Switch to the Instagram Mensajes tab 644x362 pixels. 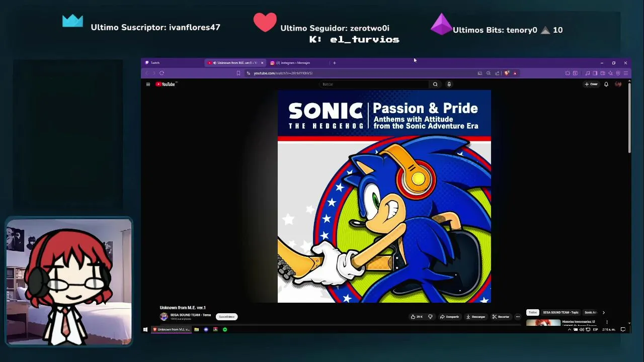pyautogui.click(x=297, y=63)
